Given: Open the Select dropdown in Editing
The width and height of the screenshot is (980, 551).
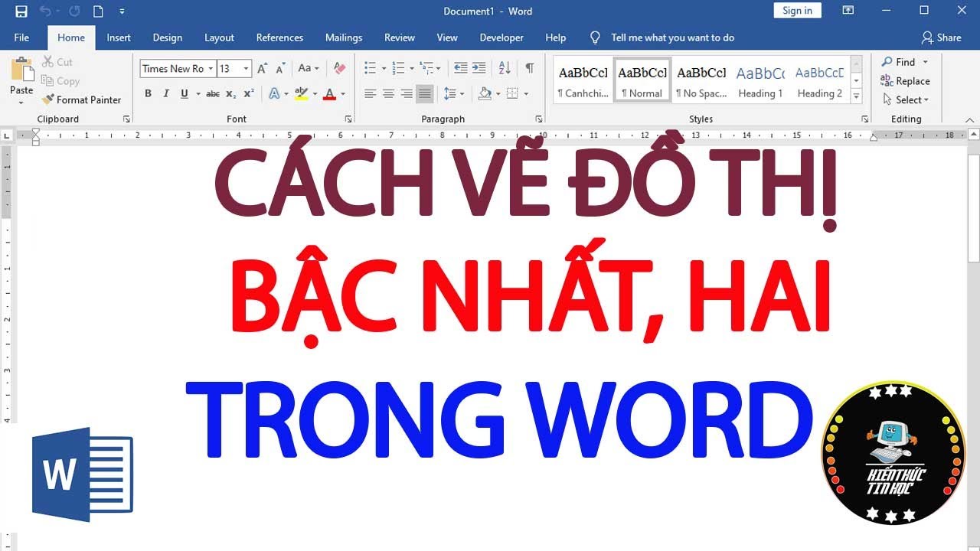Looking at the screenshot, I should [905, 99].
